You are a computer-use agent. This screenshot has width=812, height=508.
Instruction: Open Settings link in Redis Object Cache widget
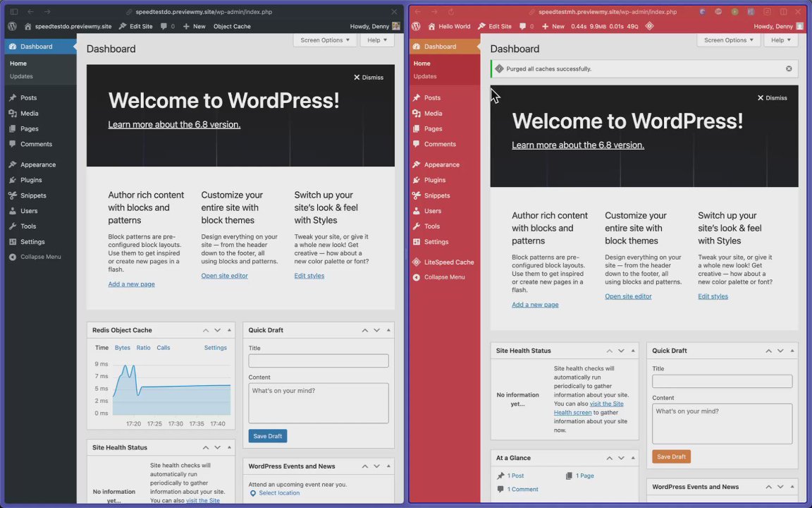[x=216, y=348]
